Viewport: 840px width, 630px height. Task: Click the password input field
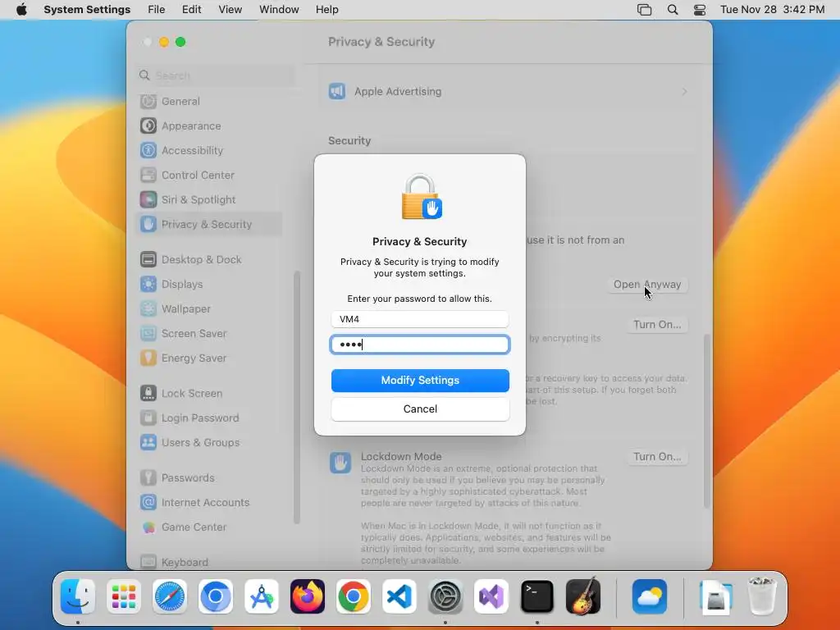point(420,345)
